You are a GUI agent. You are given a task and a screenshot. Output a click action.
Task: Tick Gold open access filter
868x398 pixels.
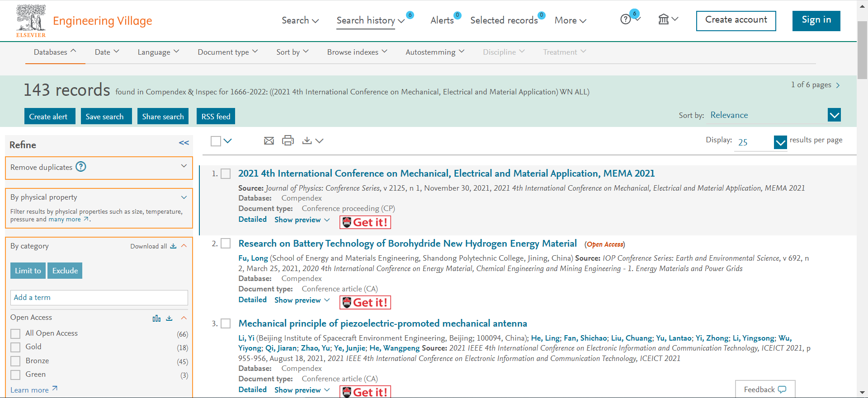(x=15, y=347)
